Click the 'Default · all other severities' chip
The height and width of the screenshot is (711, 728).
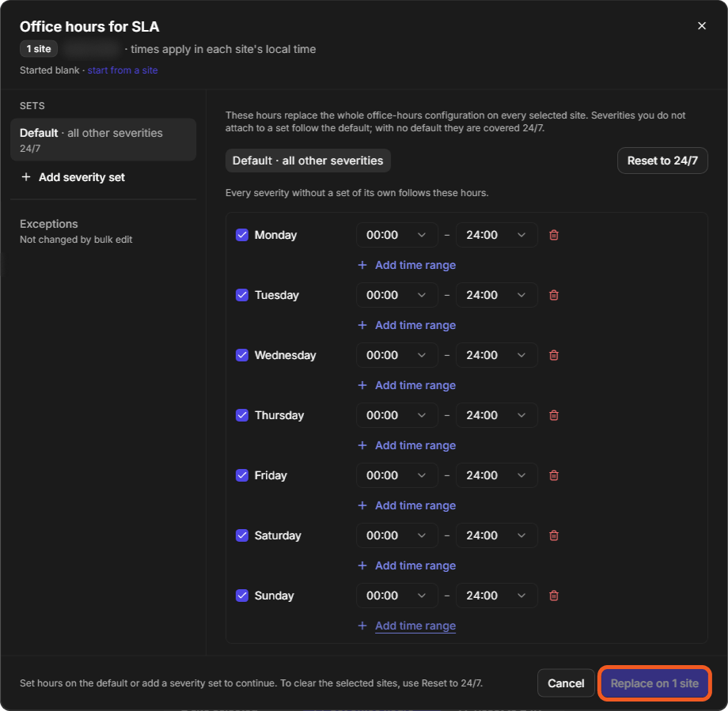point(308,161)
